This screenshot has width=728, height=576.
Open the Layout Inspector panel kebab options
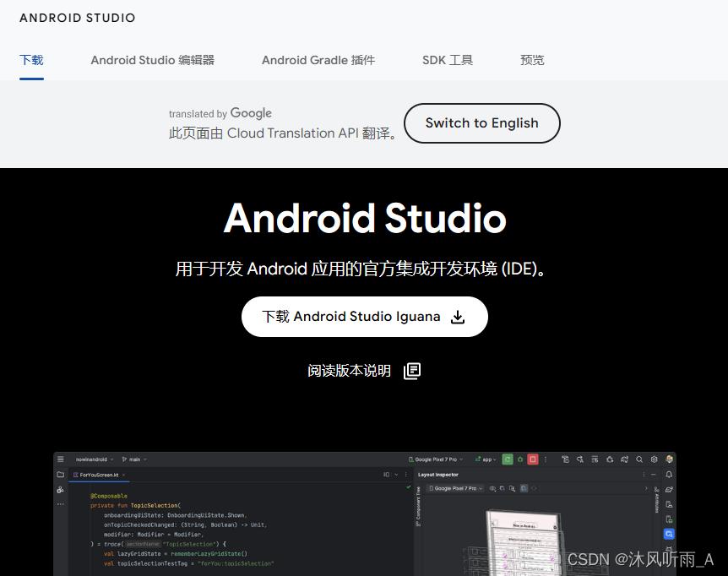coord(644,475)
